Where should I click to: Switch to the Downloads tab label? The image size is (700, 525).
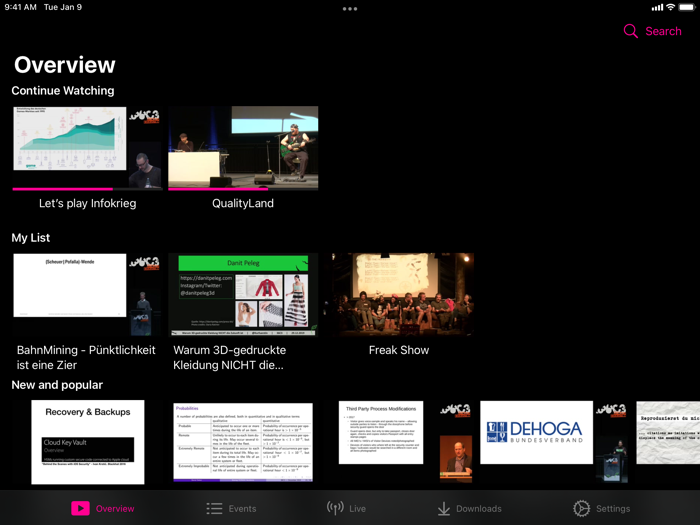pyautogui.click(x=479, y=508)
